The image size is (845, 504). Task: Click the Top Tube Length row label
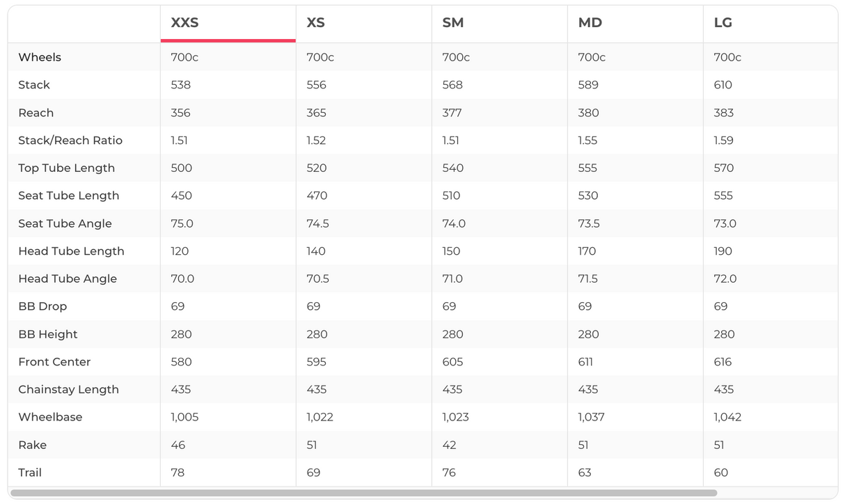pyautogui.click(x=66, y=168)
